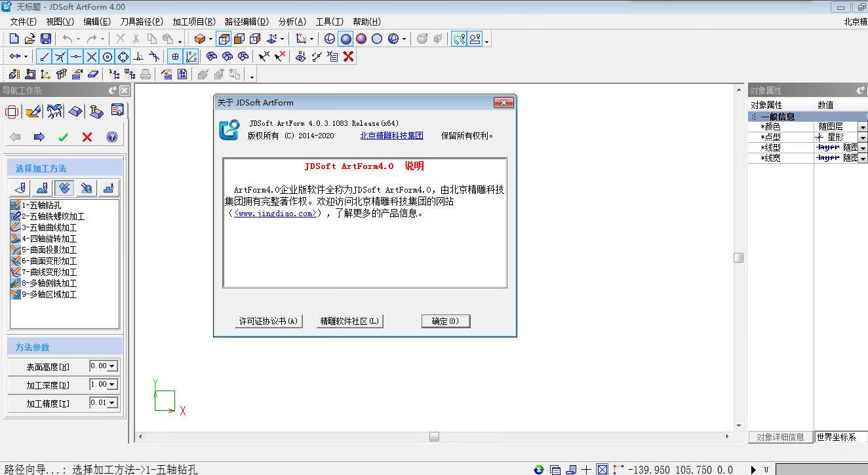
Task: Switch to the 对象详细信息 tab
Action: pyautogui.click(x=780, y=437)
